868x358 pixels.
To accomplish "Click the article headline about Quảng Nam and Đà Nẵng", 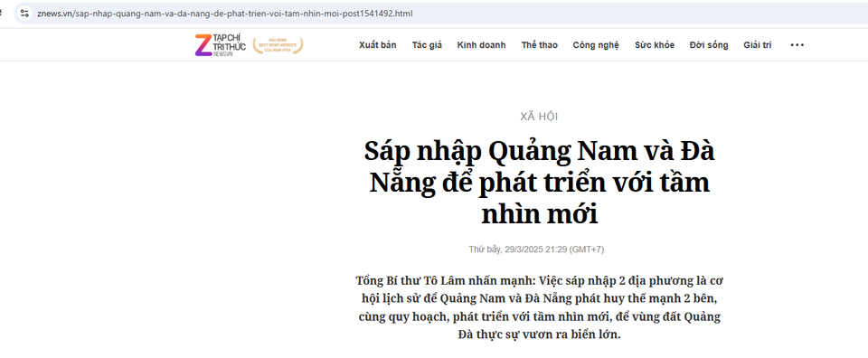I will coord(539,183).
